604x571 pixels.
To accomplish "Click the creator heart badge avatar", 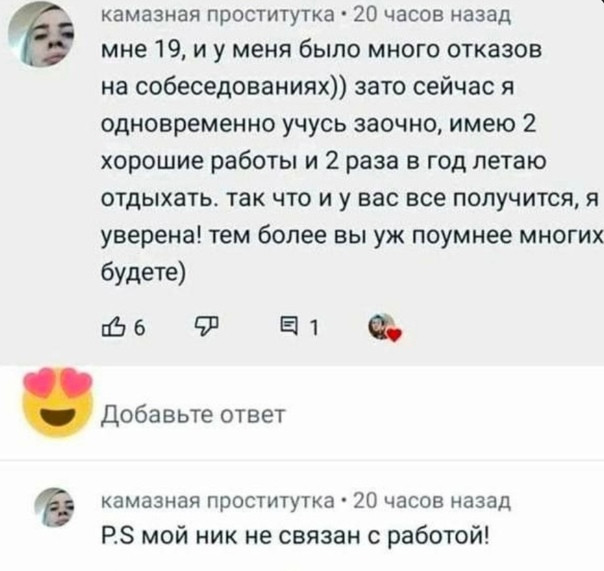I will coord(385,328).
